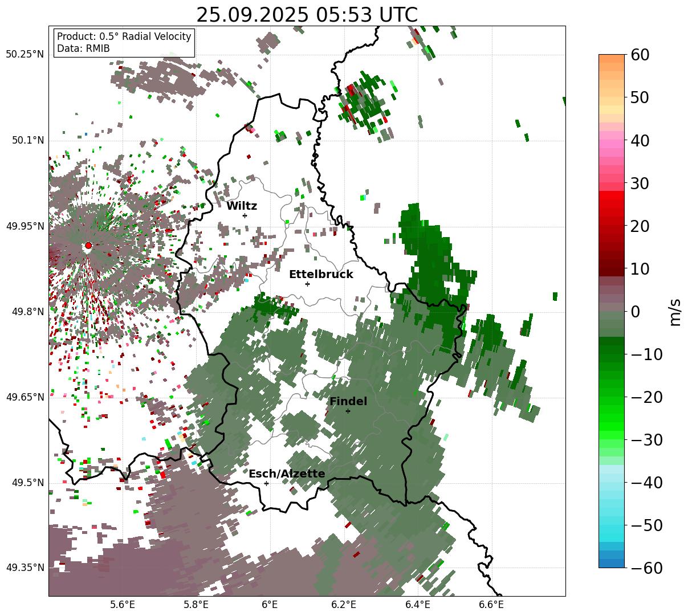Click the colorbar 30 tick label

[640, 183]
